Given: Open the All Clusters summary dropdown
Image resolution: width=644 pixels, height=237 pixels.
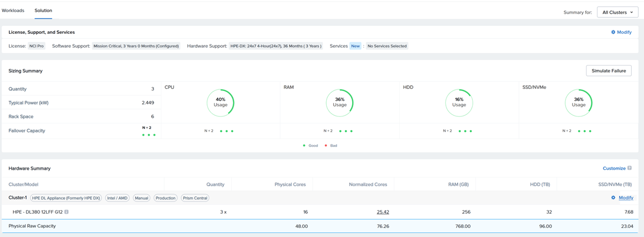Looking at the screenshot, I should click(x=617, y=12).
